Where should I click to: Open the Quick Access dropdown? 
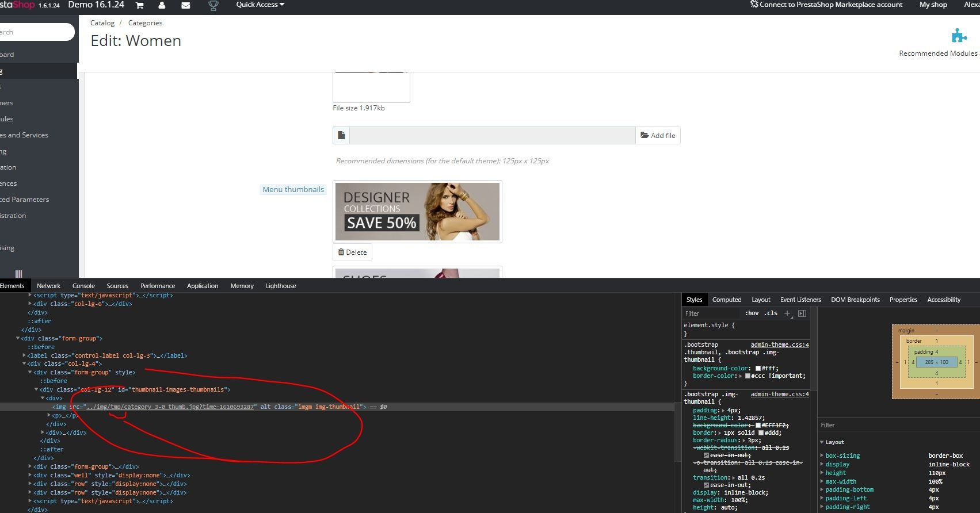click(260, 5)
